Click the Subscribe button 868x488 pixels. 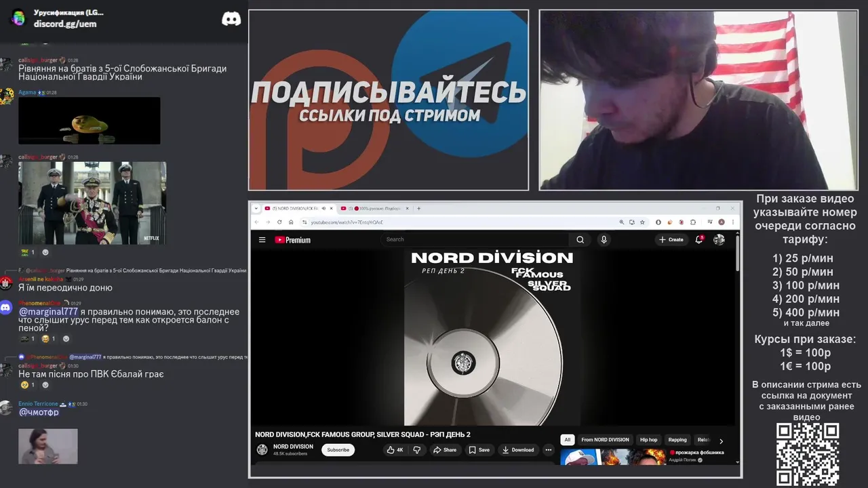(338, 450)
